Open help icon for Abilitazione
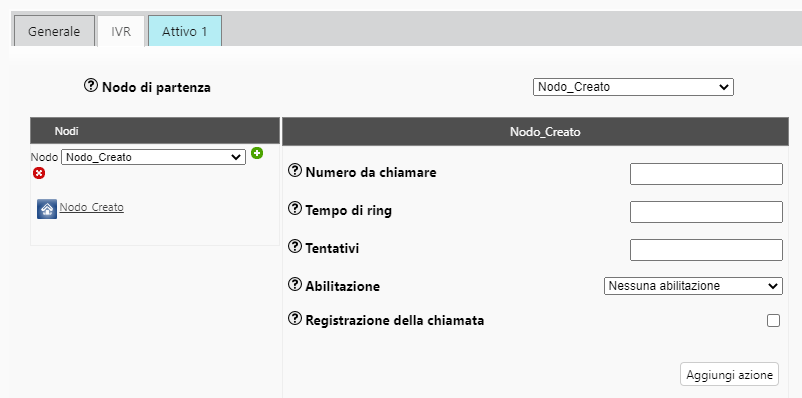The width and height of the screenshot is (802, 398). [x=295, y=284]
